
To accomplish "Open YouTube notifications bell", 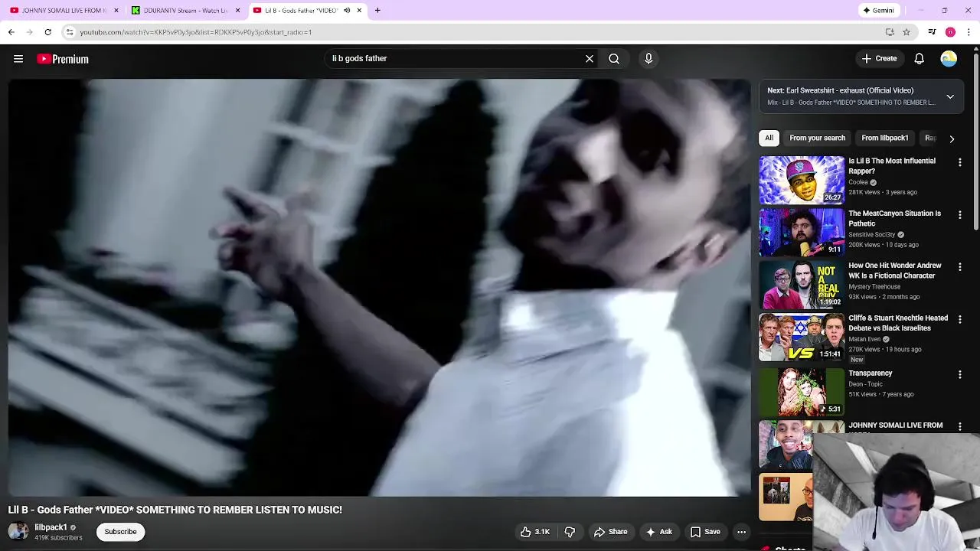I will [x=920, y=58].
